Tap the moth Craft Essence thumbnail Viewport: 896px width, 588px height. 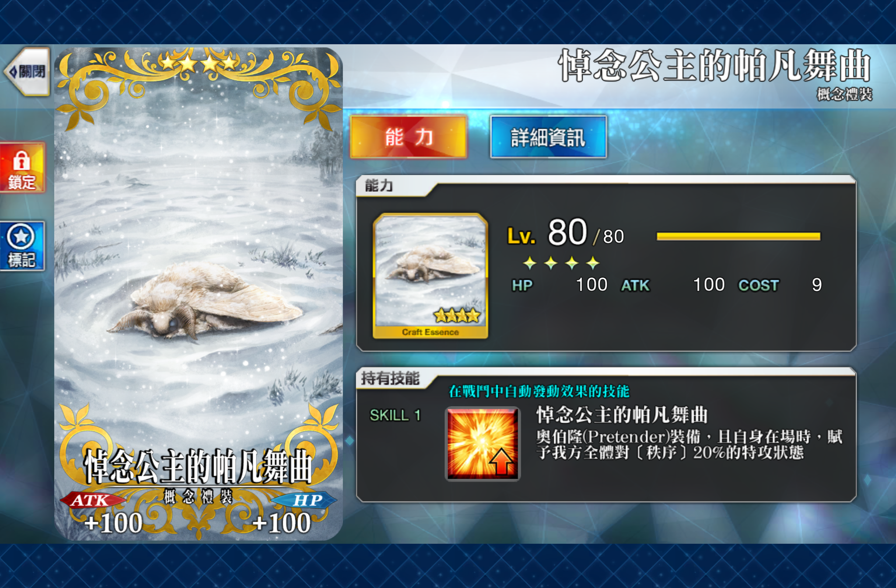(x=430, y=276)
